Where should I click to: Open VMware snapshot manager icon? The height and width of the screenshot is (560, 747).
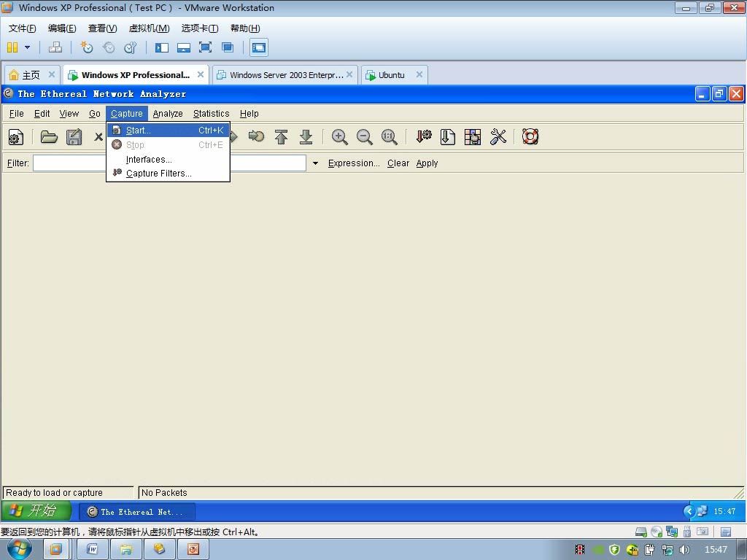(131, 47)
